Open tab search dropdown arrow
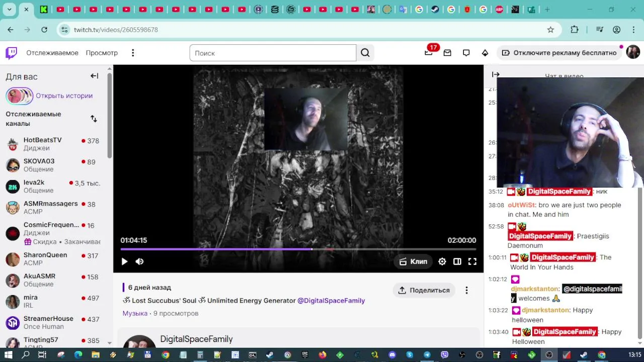Screen dimensions: 644x362 coord(9,9)
